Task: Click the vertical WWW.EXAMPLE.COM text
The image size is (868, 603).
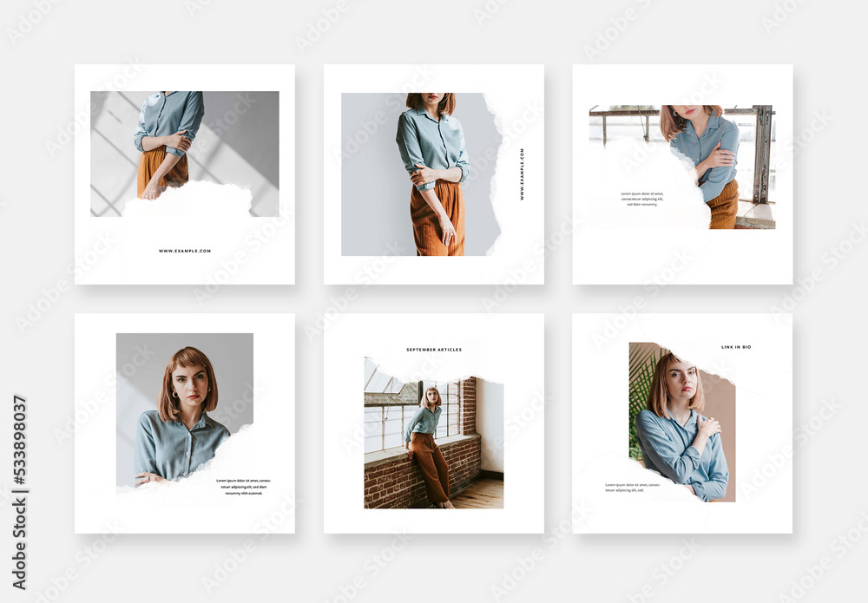Action: pos(522,174)
